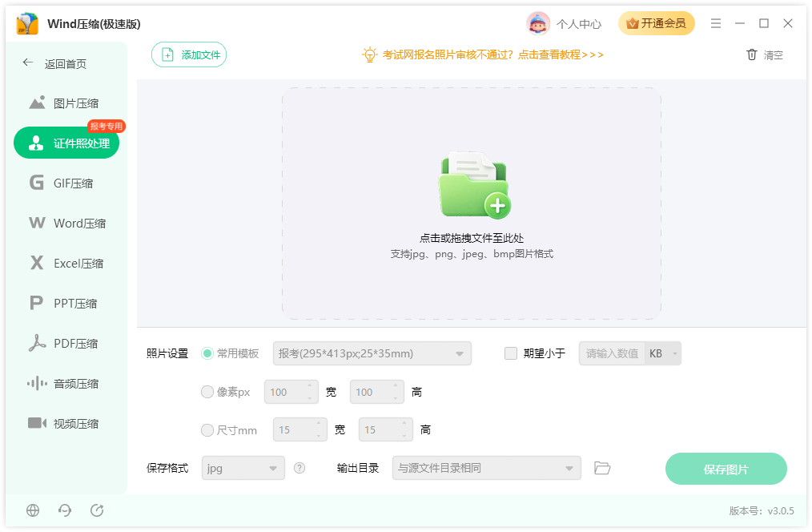The width and height of the screenshot is (812, 532).
Task: Open the user avatar profile icon
Action: pos(538,23)
